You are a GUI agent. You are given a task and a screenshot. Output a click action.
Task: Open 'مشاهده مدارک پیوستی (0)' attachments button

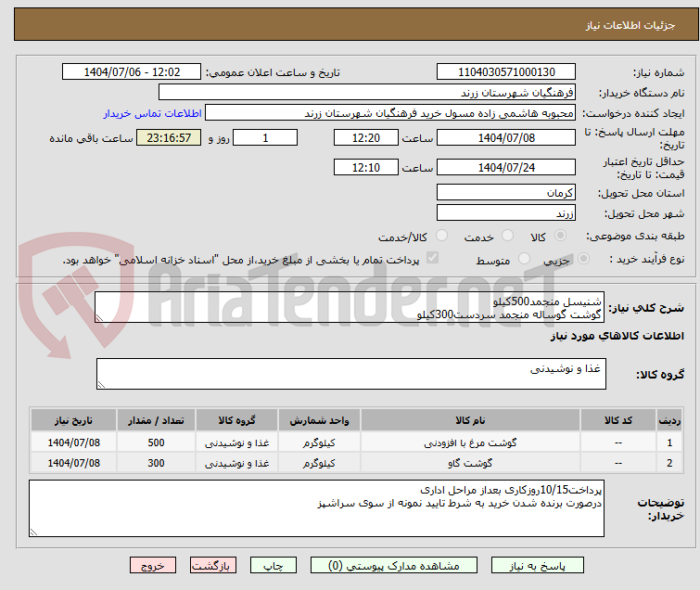click(393, 566)
